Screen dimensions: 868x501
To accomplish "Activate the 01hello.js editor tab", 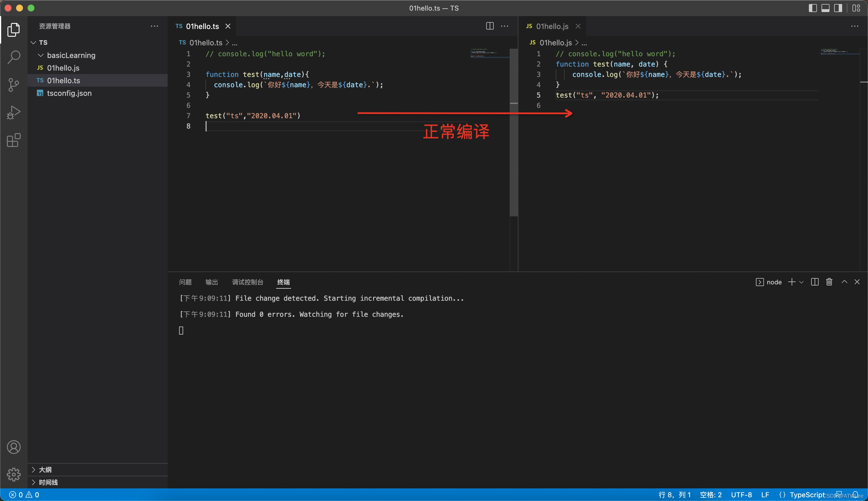I will coord(552,26).
